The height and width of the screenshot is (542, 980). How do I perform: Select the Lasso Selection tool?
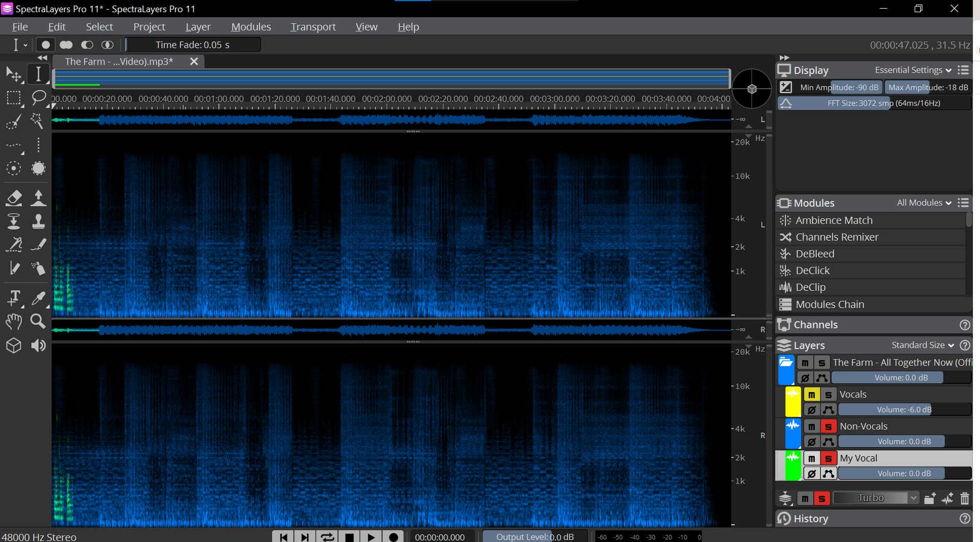(x=38, y=97)
